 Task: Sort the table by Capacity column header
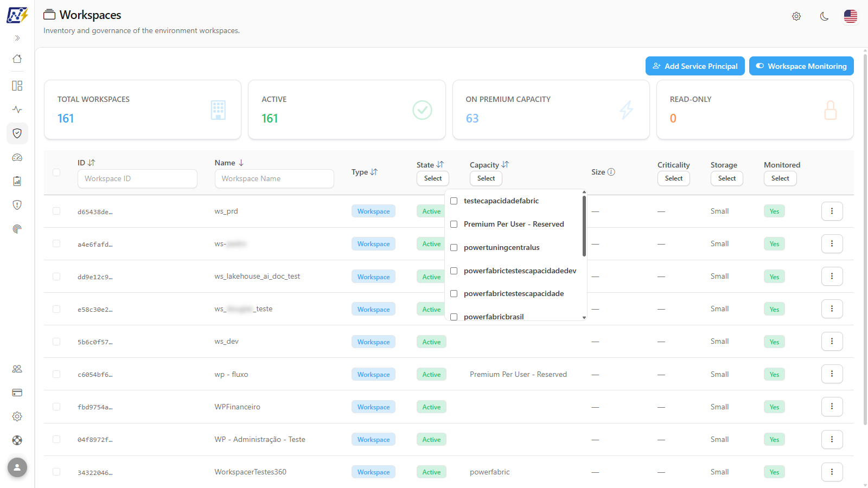coord(489,165)
